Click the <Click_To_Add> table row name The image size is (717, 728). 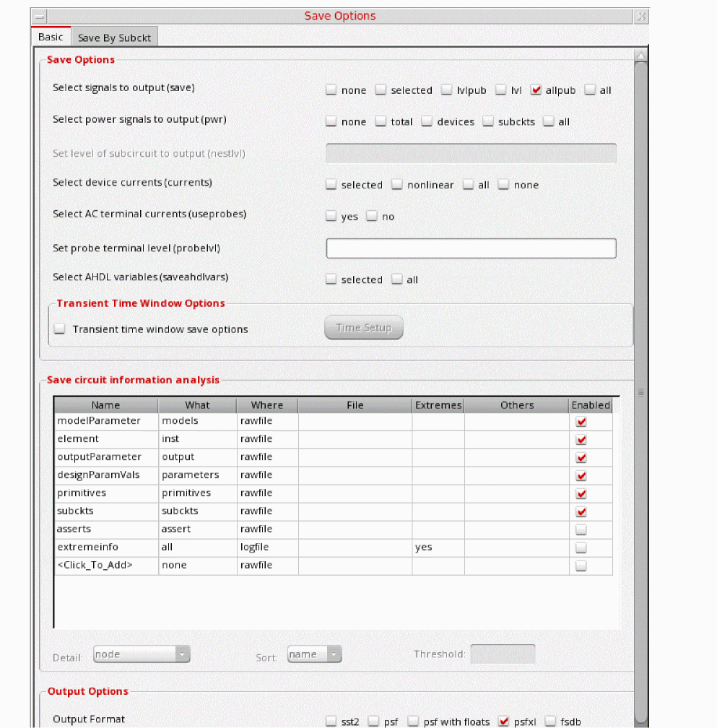coord(95,565)
